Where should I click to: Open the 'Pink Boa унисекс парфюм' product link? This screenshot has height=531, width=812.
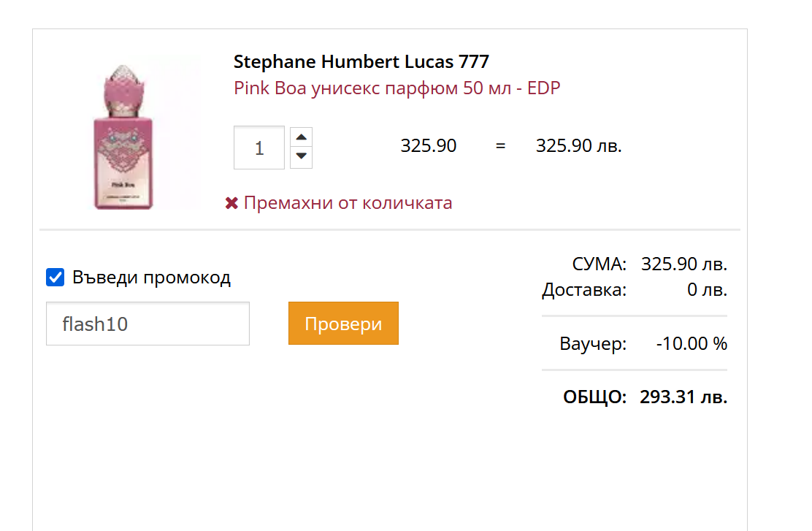(397, 88)
